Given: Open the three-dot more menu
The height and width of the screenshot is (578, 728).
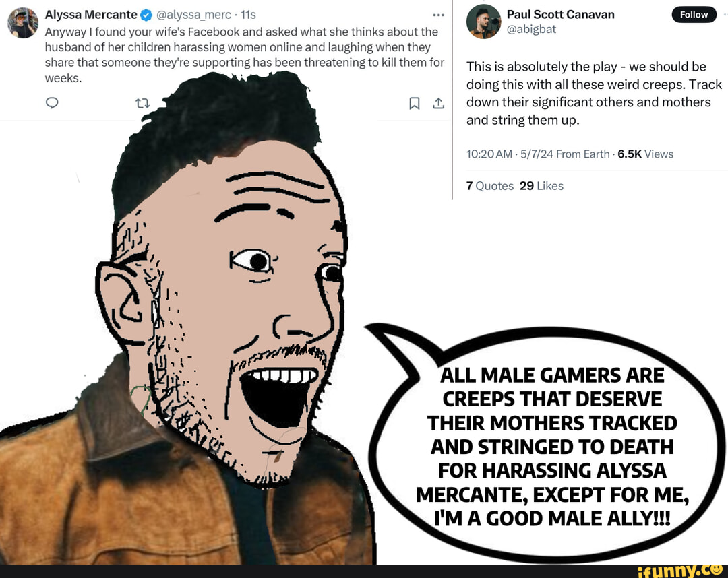Looking at the screenshot, I should pyautogui.click(x=438, y=15).
